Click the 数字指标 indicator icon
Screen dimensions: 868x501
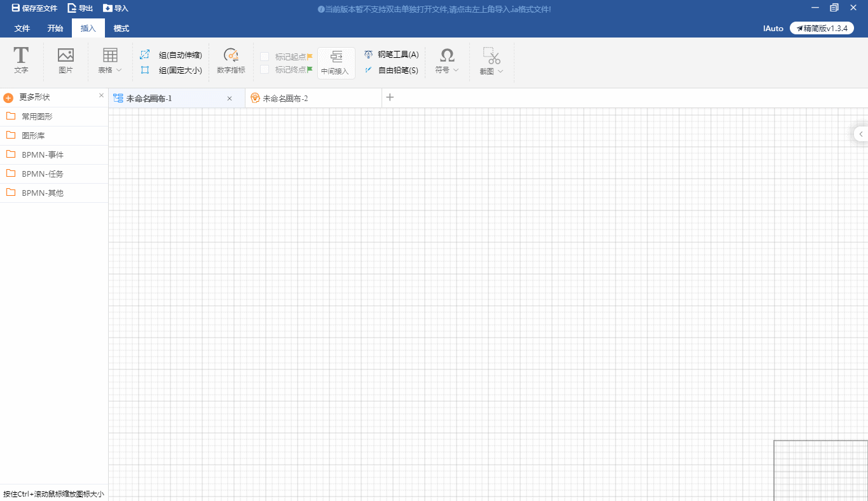[231, 56]
